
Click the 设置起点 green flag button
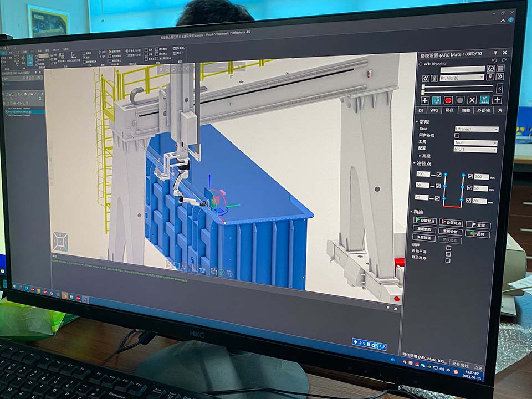[425, 221]
